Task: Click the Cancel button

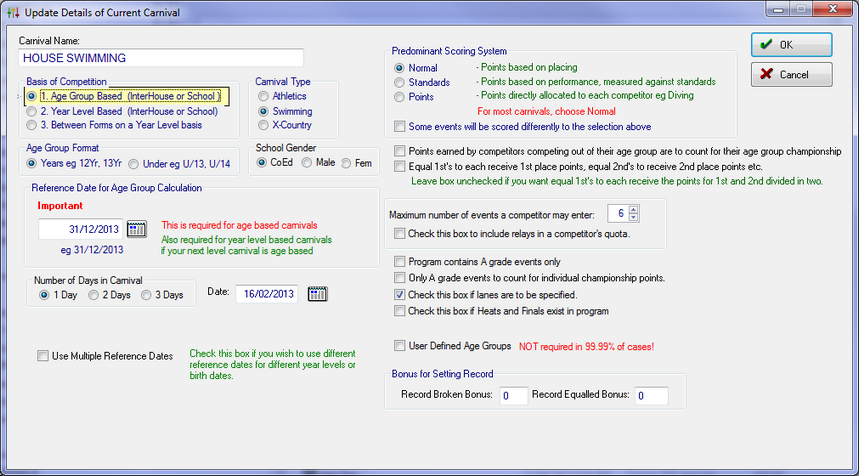Action: (792, 74)
